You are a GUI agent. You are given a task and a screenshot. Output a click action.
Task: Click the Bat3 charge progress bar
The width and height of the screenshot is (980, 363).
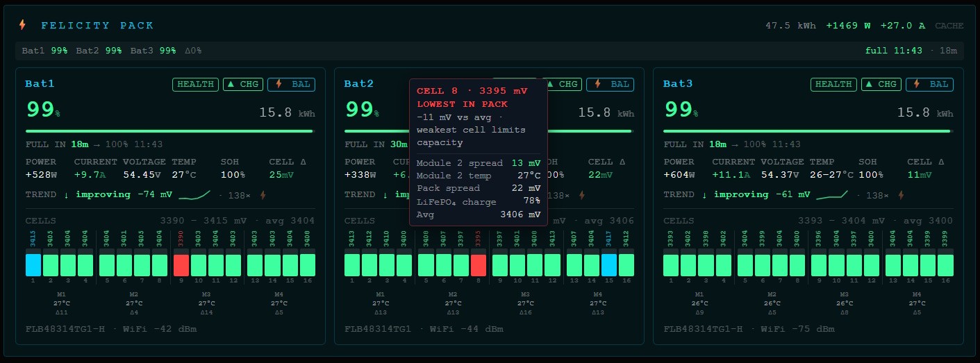coord(808,130)
